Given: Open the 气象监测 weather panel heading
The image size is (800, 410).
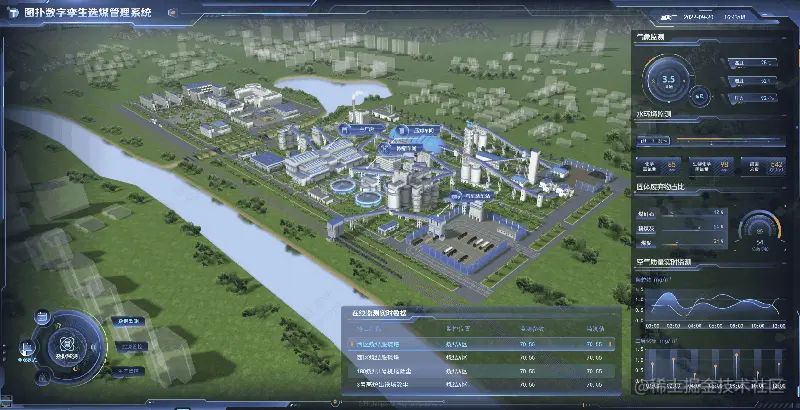Looking at the screenshot, I should [x=651, y=37].
